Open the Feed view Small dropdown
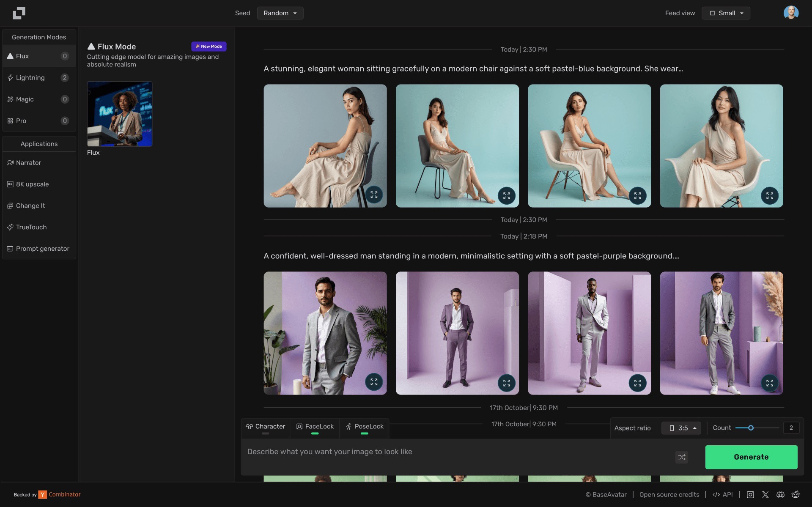The width and height of the screenshot is (812, 507). 726,13
